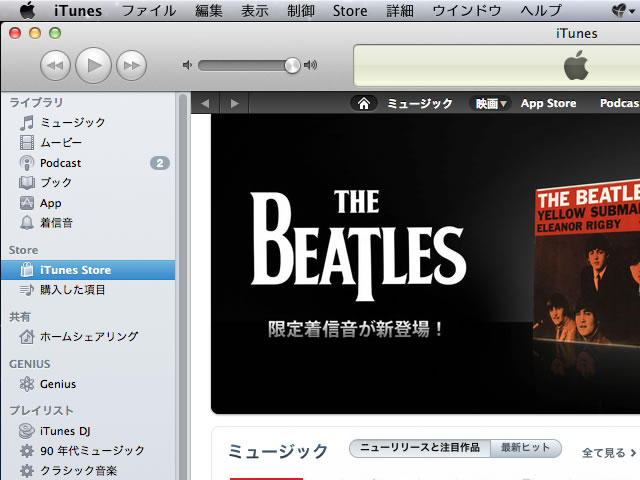Go to the iTunes Store home icon
Image resolution: width=640 pixels, height=480 pixels.
tap(364, 103)
